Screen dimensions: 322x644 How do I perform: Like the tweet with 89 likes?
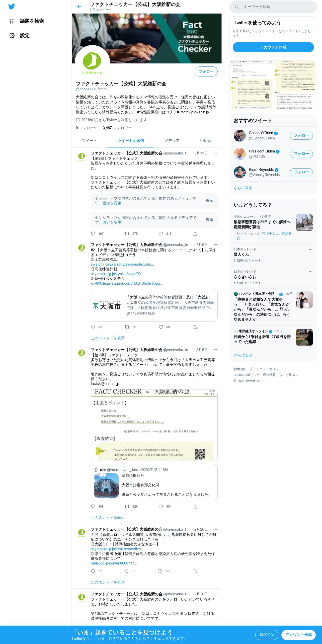pyautogui.click(x=161, y=327)
